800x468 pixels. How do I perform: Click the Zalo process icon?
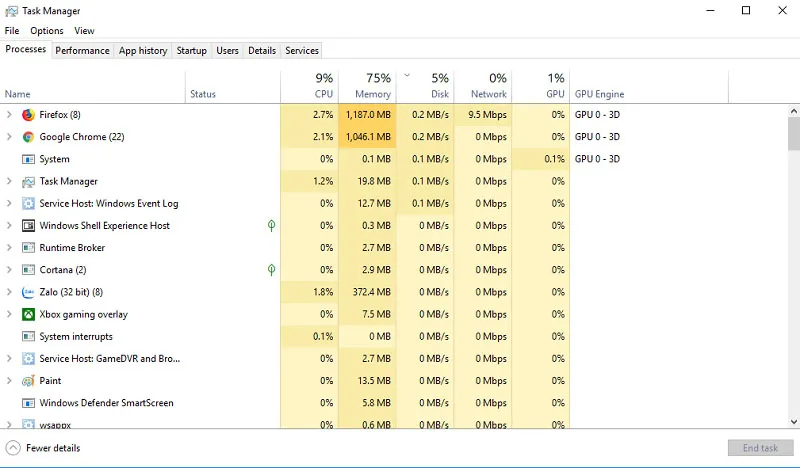coord(28,292)
